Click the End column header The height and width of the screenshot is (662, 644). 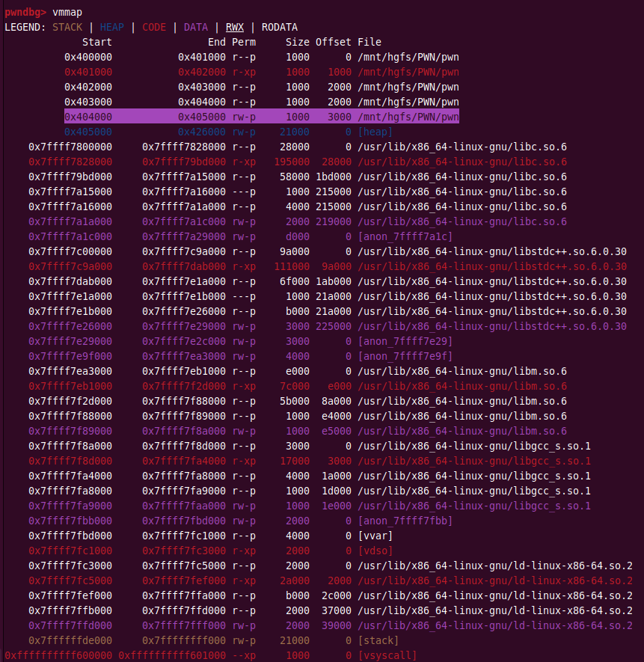pos(217,42)
